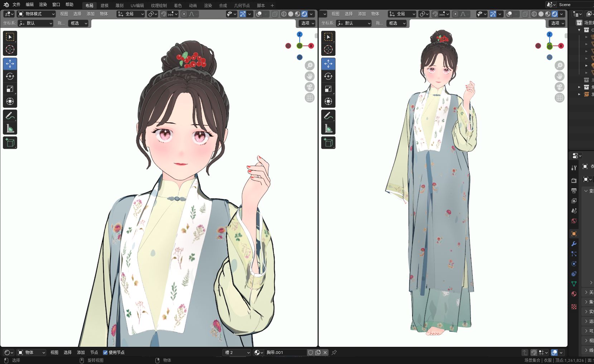
Task: Click zoom magnifier in left viewport
Action: [x=310, y=65]
